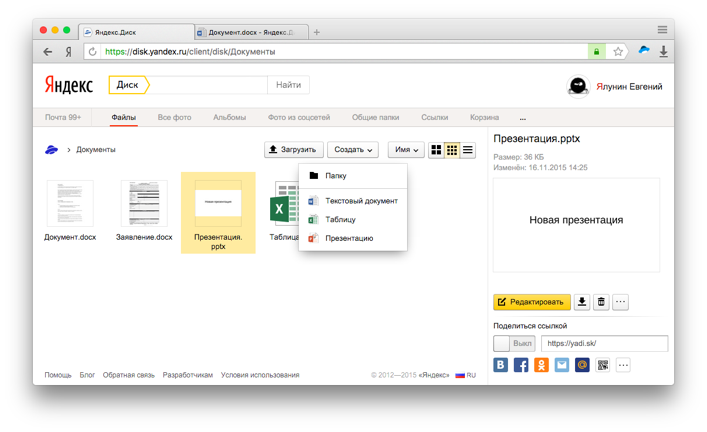Switch to 'Яндекс.Диск' browser tab
This screenshot has width=707, height=432.
point(137,32)
